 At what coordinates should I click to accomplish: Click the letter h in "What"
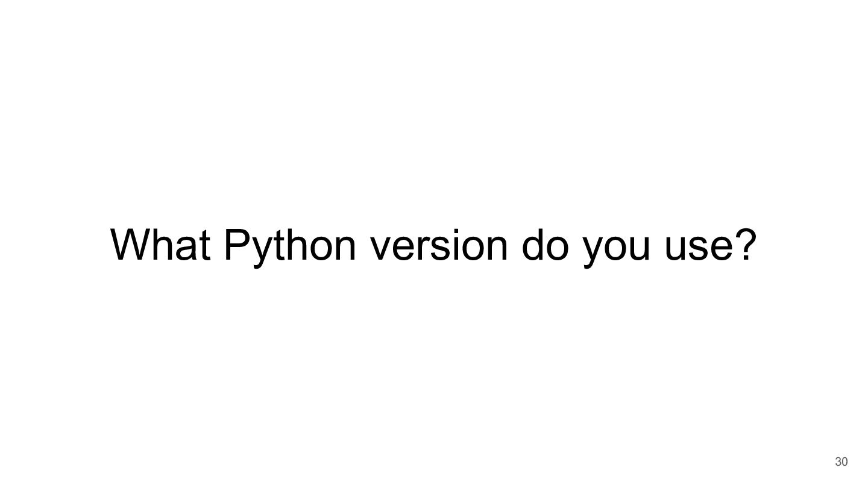click(x=163, y=245)
